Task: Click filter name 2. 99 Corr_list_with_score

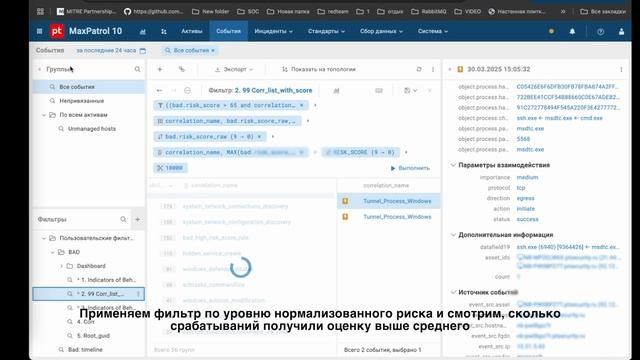Action: [273, 91]
